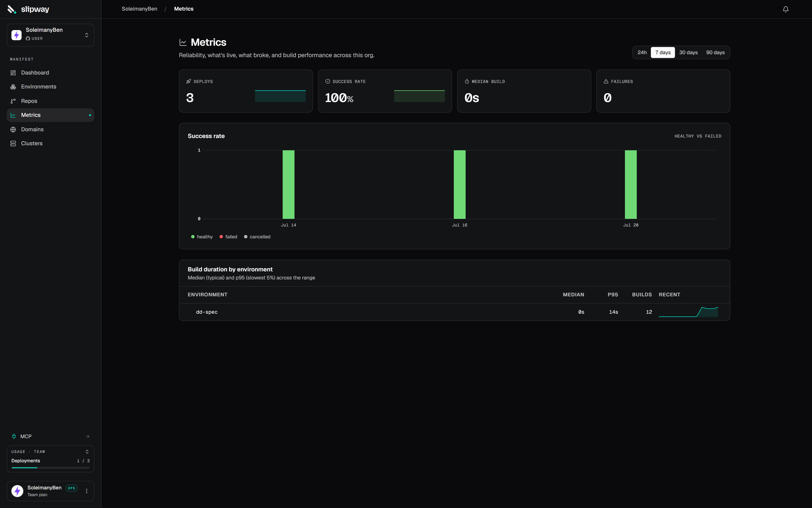Click the Deployments usage progress bar
Viewport: 812px width, 508px height.
[50, 468]
